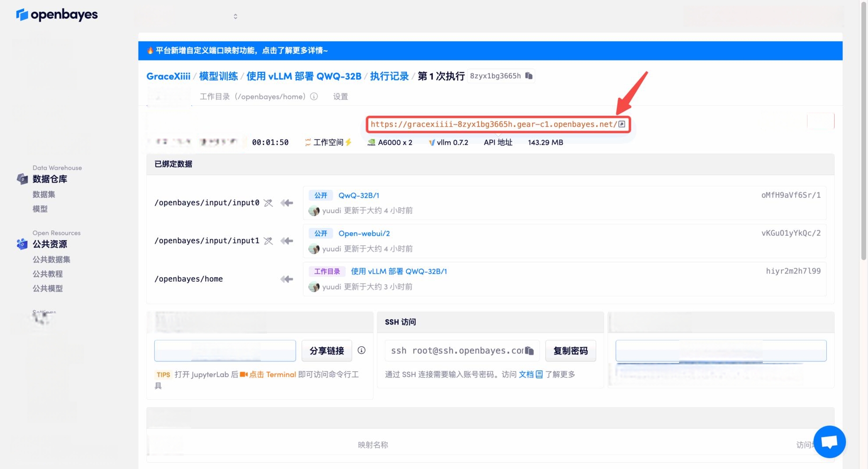
Task: Open 模型 in the sidebar
Action: tap(40, 209)
